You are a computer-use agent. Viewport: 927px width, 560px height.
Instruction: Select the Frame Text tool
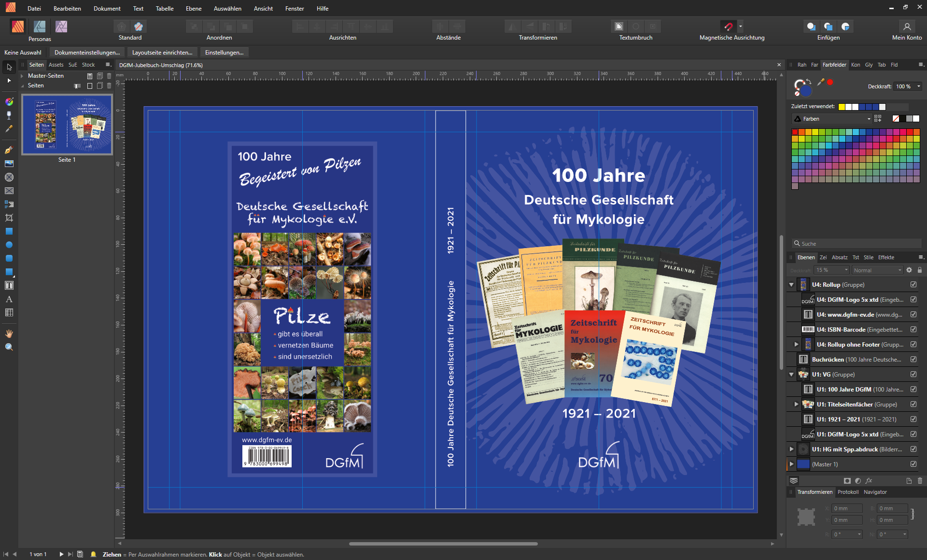[x=9, y=285]
